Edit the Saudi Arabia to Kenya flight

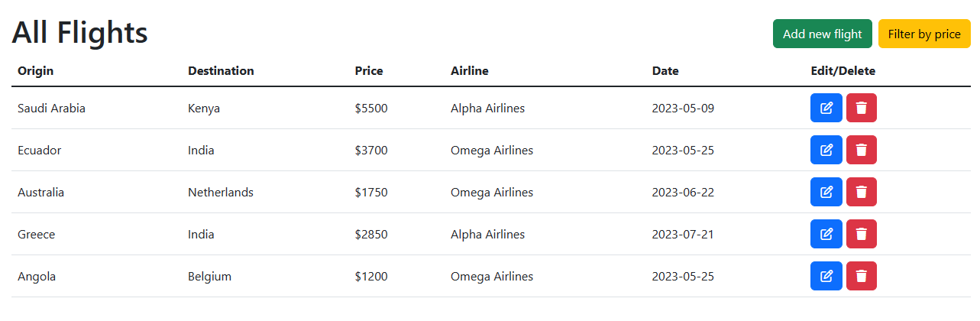point(826,108)
